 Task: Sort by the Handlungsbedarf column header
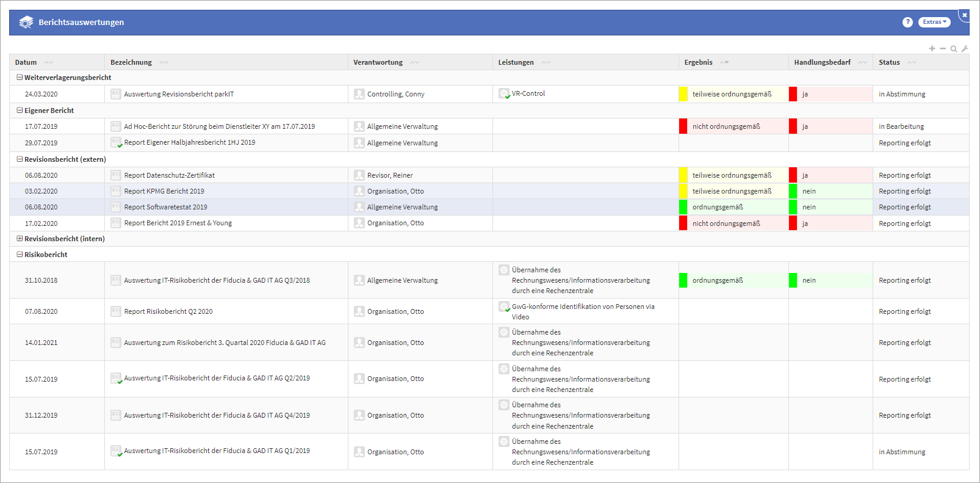(x=822, y=62)
